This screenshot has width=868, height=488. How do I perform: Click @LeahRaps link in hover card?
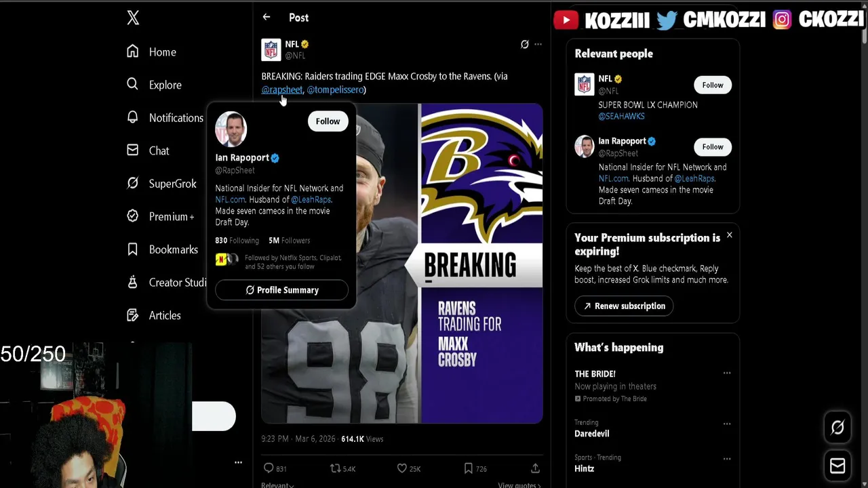click(311, 199)
